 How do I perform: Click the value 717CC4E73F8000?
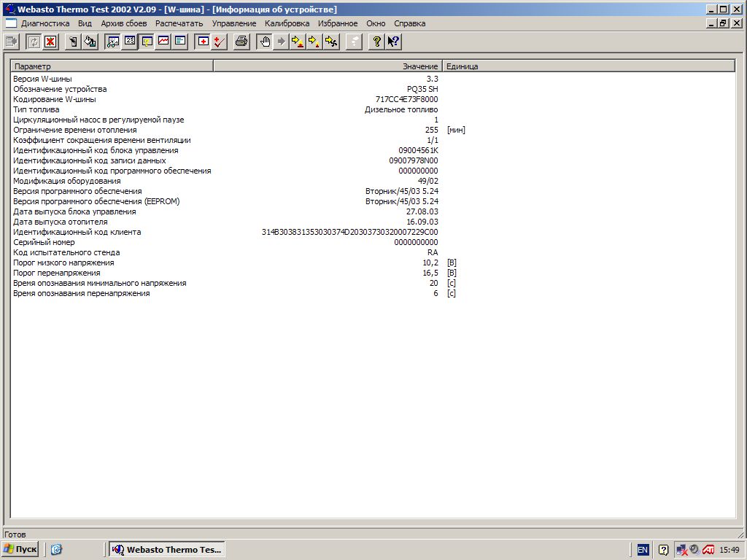point(407,99)
